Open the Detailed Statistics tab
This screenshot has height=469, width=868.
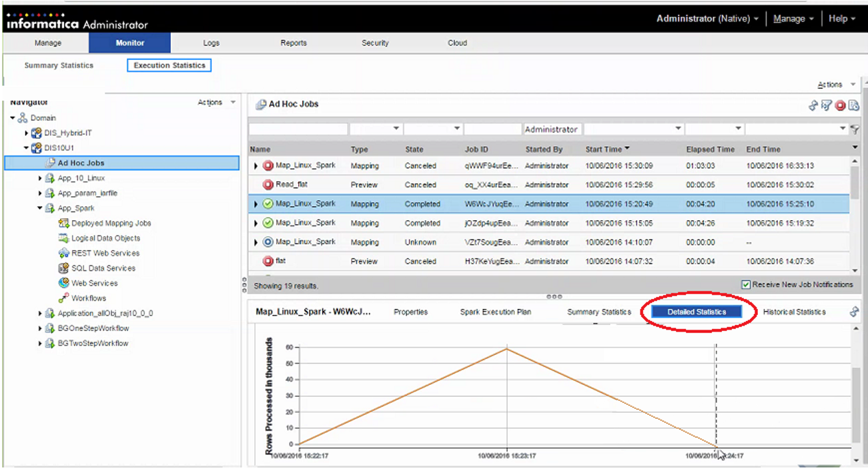pos(697,312)
